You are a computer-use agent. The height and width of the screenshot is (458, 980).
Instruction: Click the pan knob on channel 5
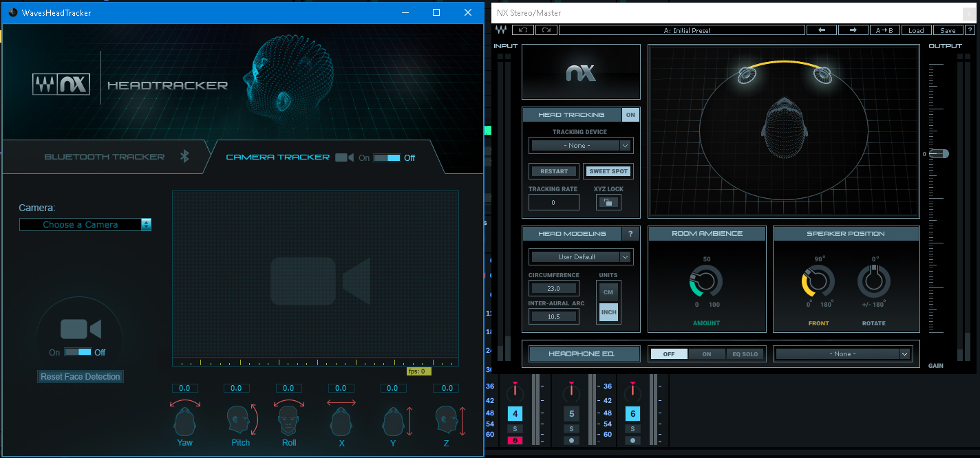(x=572, y=393)
